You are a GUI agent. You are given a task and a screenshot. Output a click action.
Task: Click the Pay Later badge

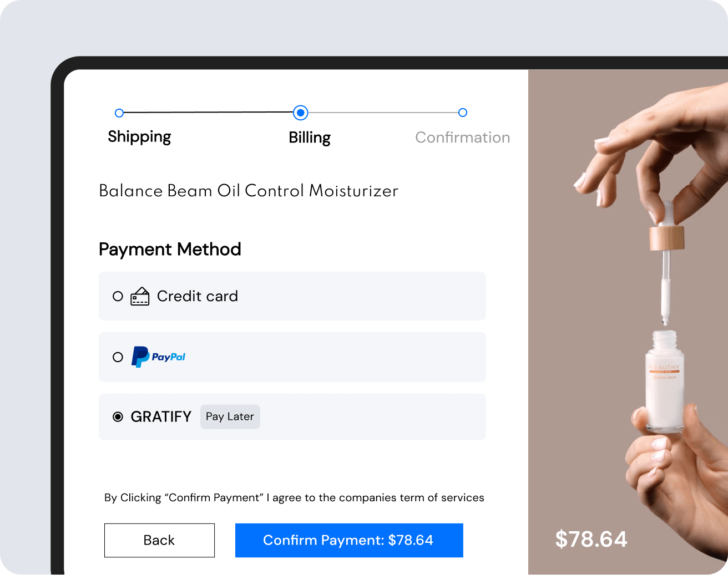pos(230,416)
